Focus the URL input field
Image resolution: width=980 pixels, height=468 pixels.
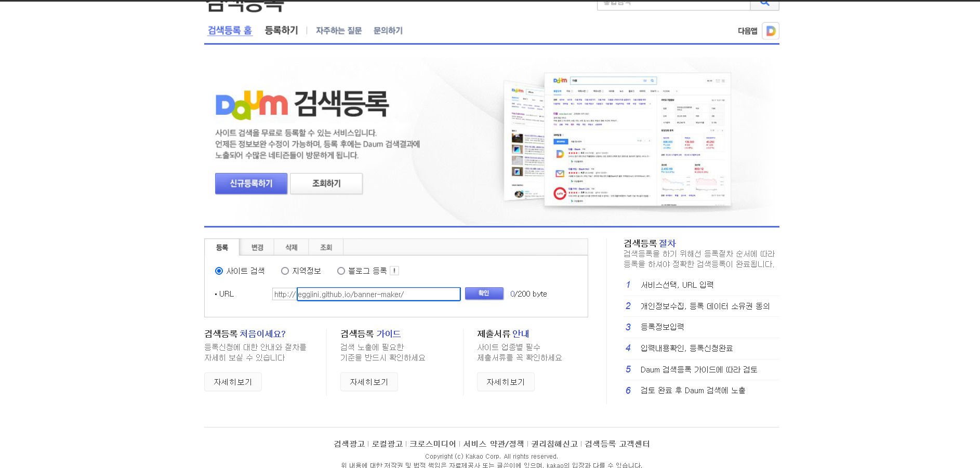point(378,294)
